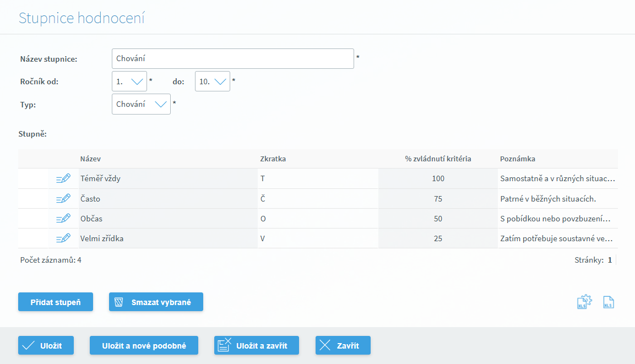Screen dimensions: 635x364
Task: Click the 'Uložit a zavřít' button
Action: click(256, 345)
